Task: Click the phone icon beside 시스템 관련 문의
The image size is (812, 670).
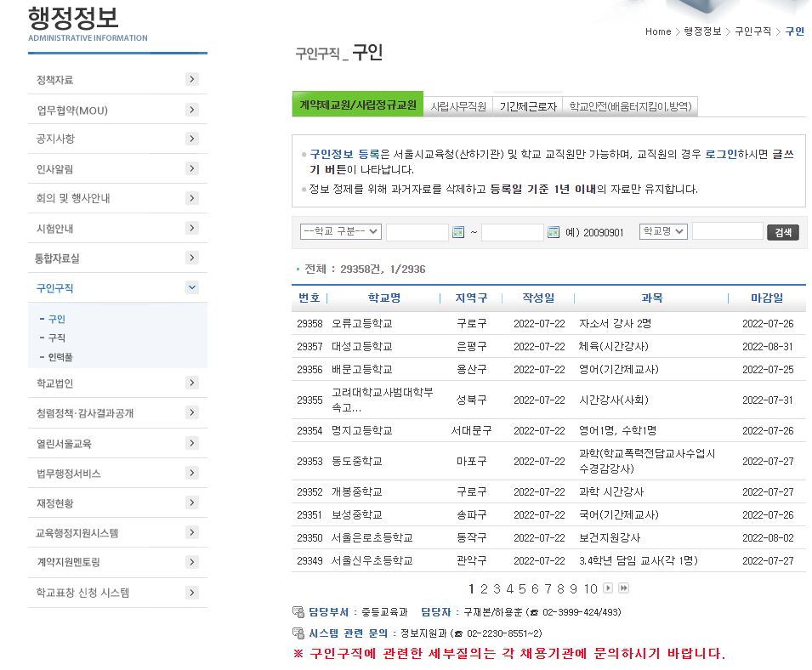Action: [297, 632]
